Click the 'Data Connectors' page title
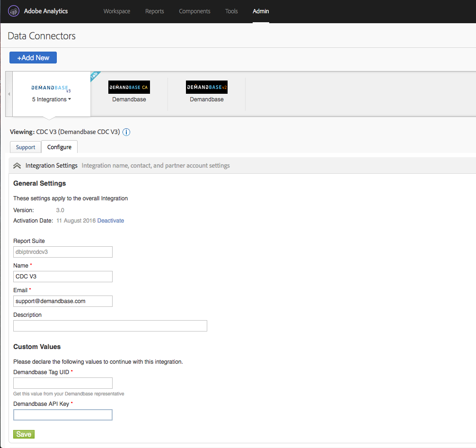 coord(42,36)
